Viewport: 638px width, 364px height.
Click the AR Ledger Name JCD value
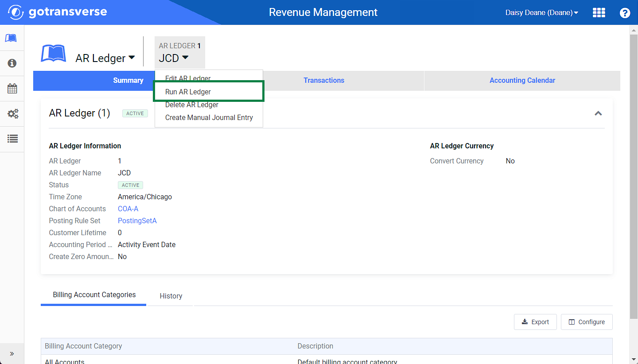coord(124,173)
